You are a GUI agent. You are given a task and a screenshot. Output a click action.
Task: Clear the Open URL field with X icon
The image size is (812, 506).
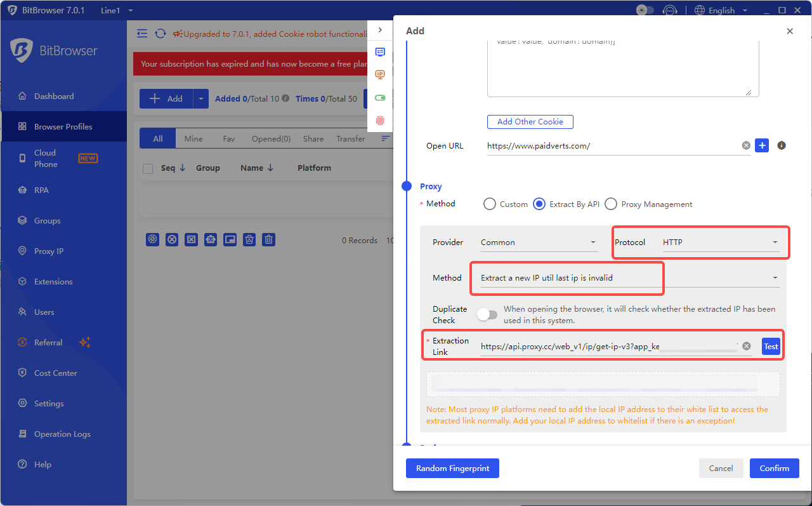(746, 145)
